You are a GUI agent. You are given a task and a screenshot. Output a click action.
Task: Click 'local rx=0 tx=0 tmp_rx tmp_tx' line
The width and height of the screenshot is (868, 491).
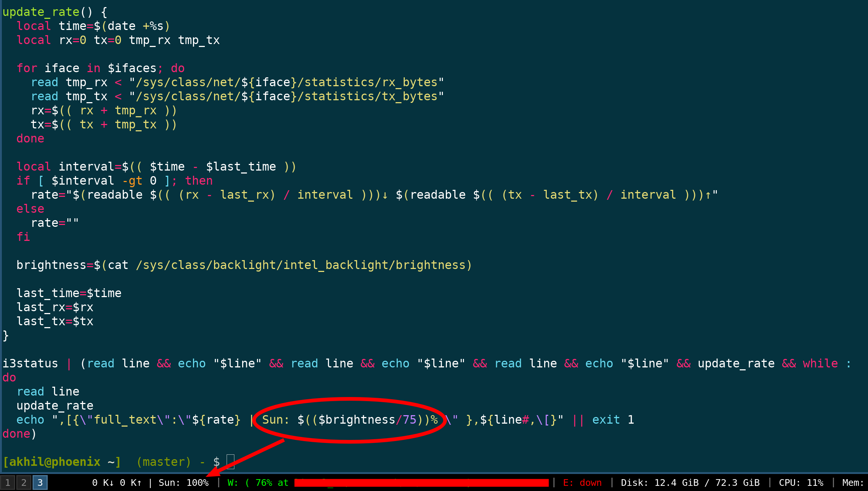coord(118,40)
